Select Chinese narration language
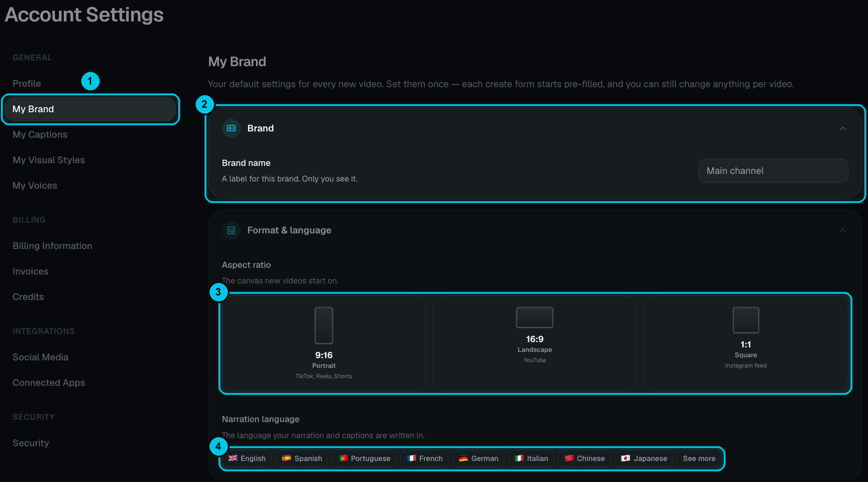This screenshot has width=868, height=482. click(x=584, y=458)
